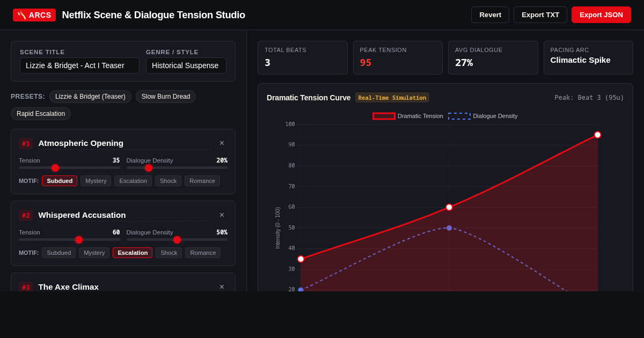This screenshot has width=644, height=338.
Task: Pick Shock motif for Whispered Accusation
Action: click(x=169, y=253)
